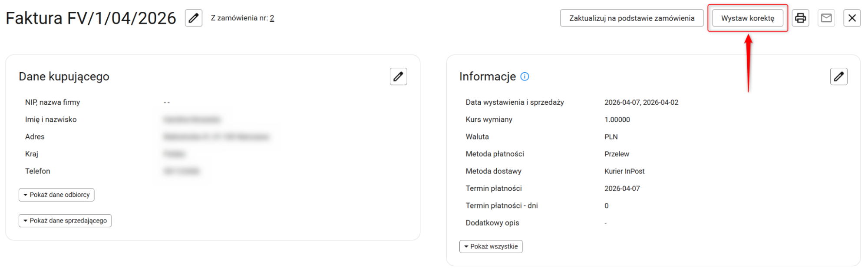Click the PLN currency value
Image resolution: width=868 pixels, height=275 pixels.
click(x=611, y=137)
